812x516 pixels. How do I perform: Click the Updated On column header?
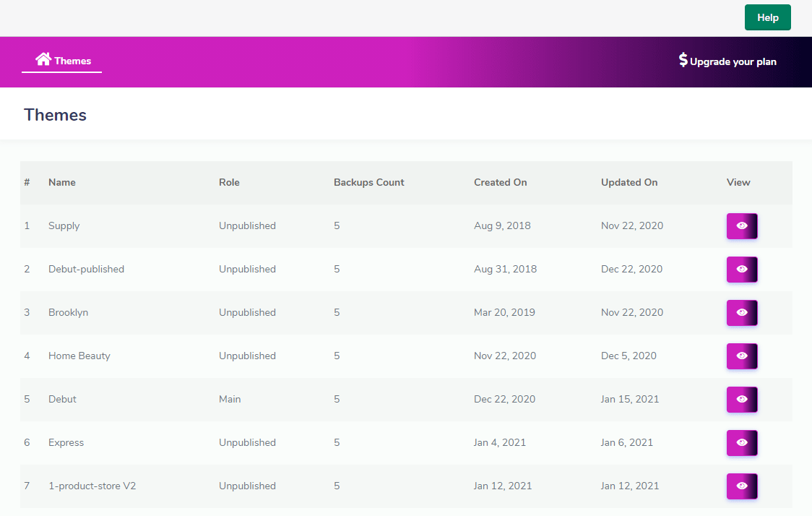629,182
